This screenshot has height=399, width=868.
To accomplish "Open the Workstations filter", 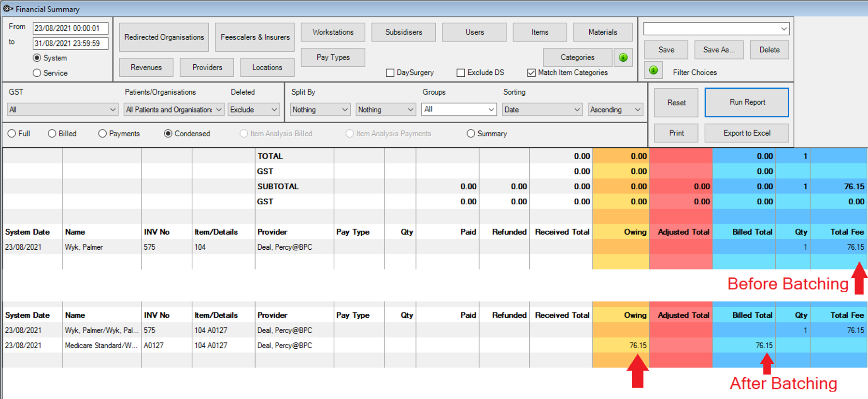I will [x=333, y=32].
